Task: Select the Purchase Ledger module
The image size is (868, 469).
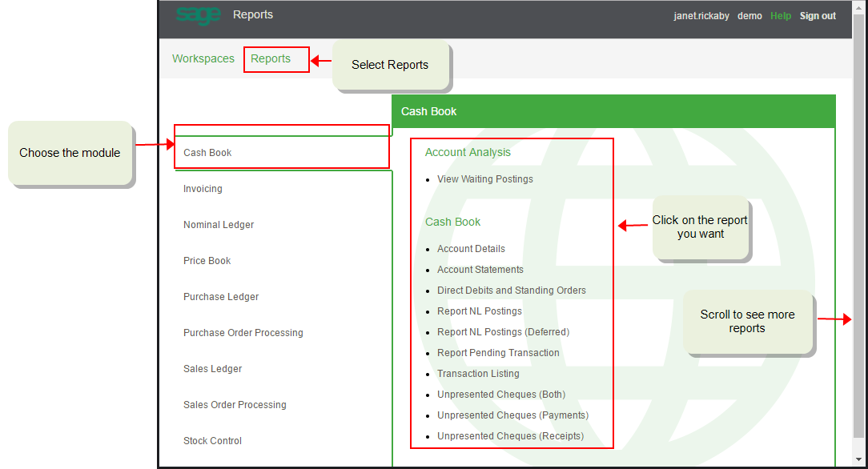Action: [x=221, y=296]
